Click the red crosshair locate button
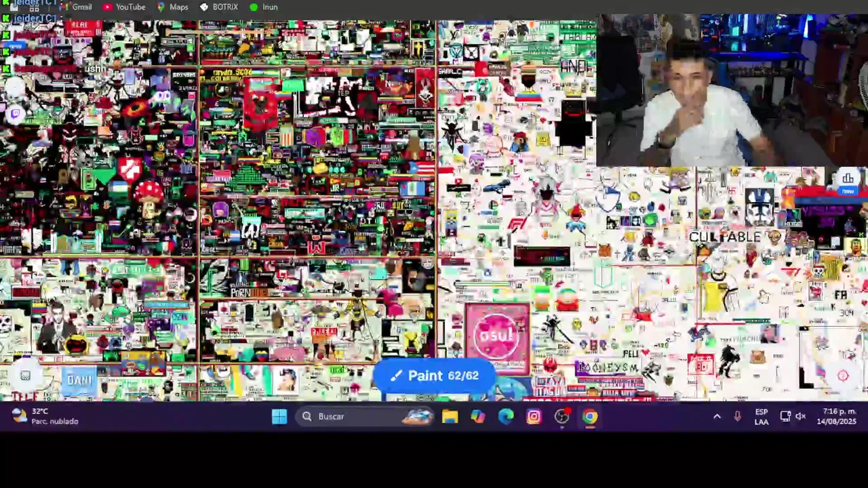 pos(843,375)
